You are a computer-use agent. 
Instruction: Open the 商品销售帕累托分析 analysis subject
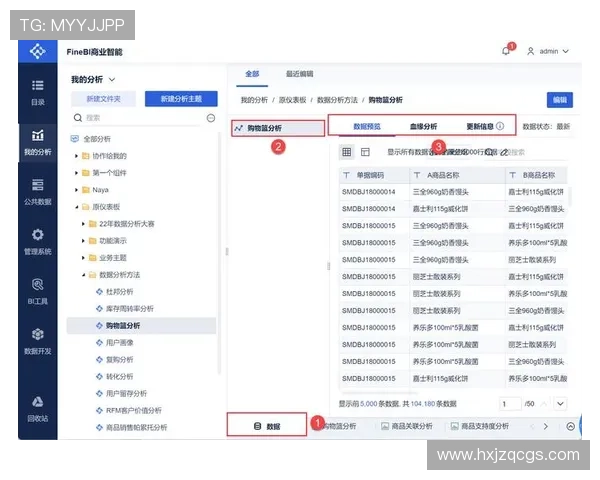[x=136, y=428]
